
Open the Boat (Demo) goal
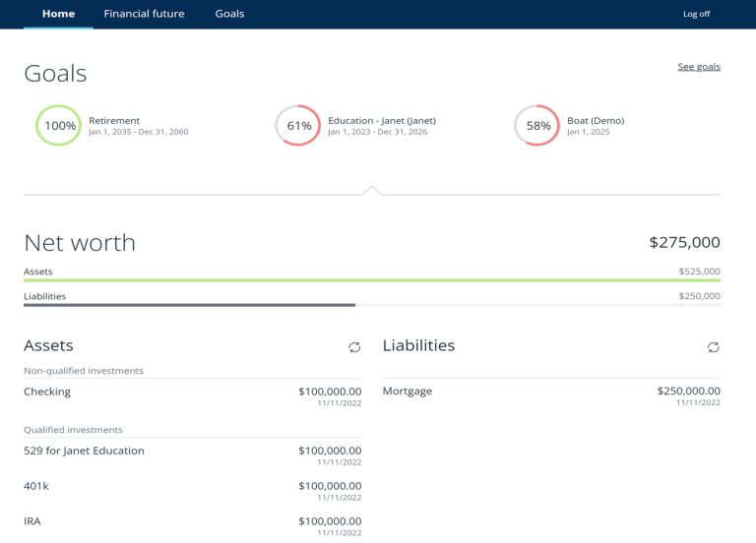coord(595,121)
